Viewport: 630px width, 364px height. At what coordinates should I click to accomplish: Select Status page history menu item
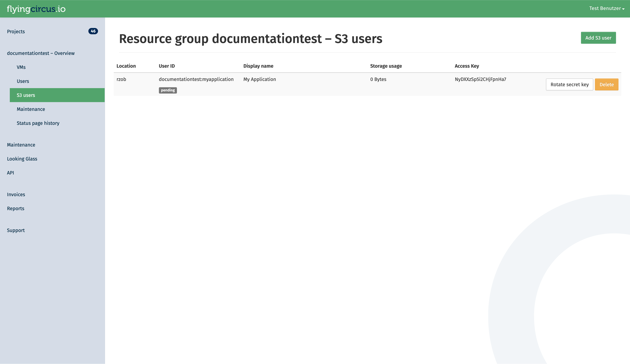(38, 123)
